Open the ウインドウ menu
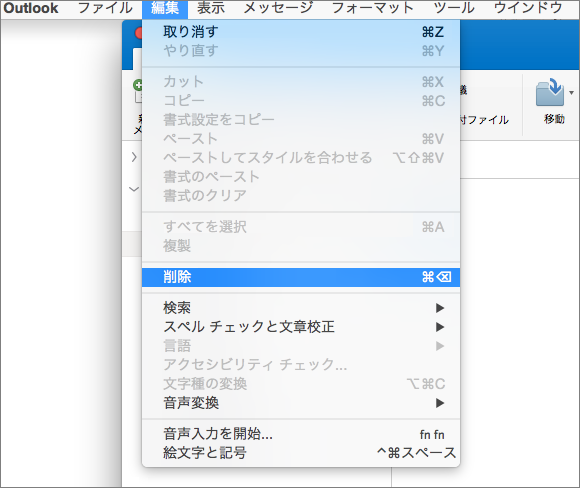The width and height of the screenshot is (580, 488). click(528, 8)
